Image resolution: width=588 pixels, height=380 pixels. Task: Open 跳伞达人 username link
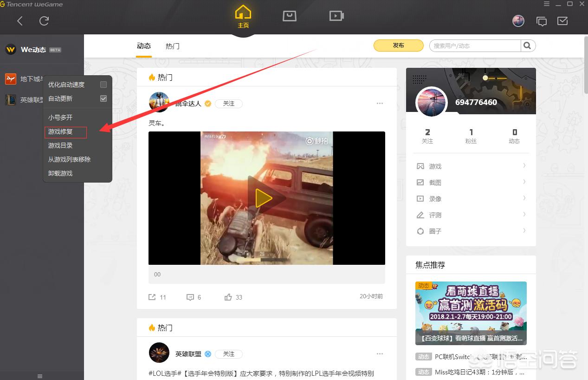[188, 104]
